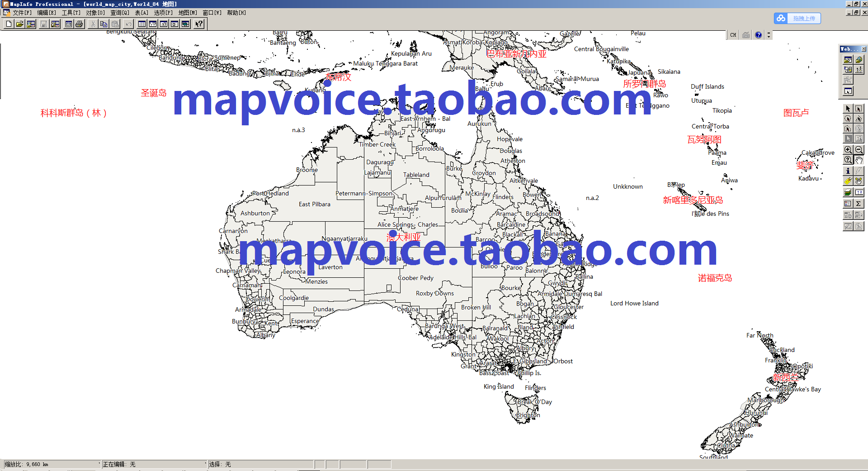This screenshot has height=471, width=868.
Task: Click the Statistics sigma icon
Action: [x=859, y=204]
